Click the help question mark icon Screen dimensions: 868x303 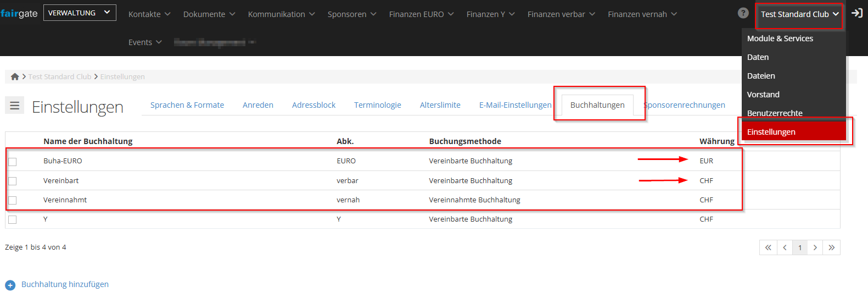point(743,13)
